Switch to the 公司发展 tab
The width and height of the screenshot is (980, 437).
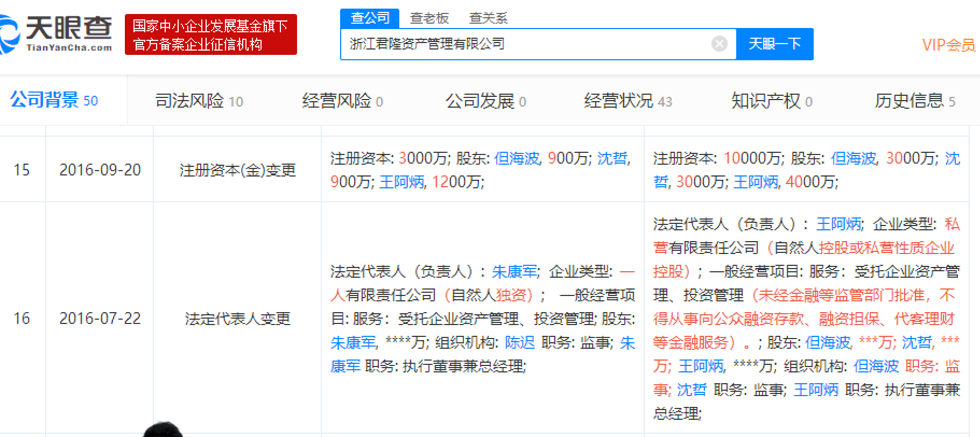(486, 101)
